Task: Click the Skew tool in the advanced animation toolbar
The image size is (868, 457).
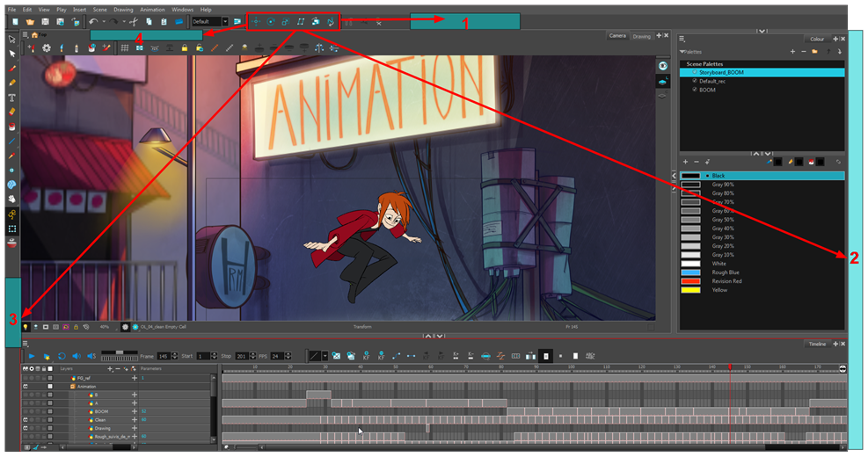Action: (x=301, y=22)
